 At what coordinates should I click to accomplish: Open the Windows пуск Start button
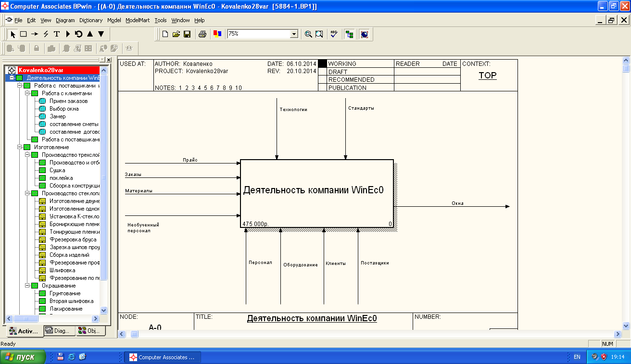click(23, 357)
